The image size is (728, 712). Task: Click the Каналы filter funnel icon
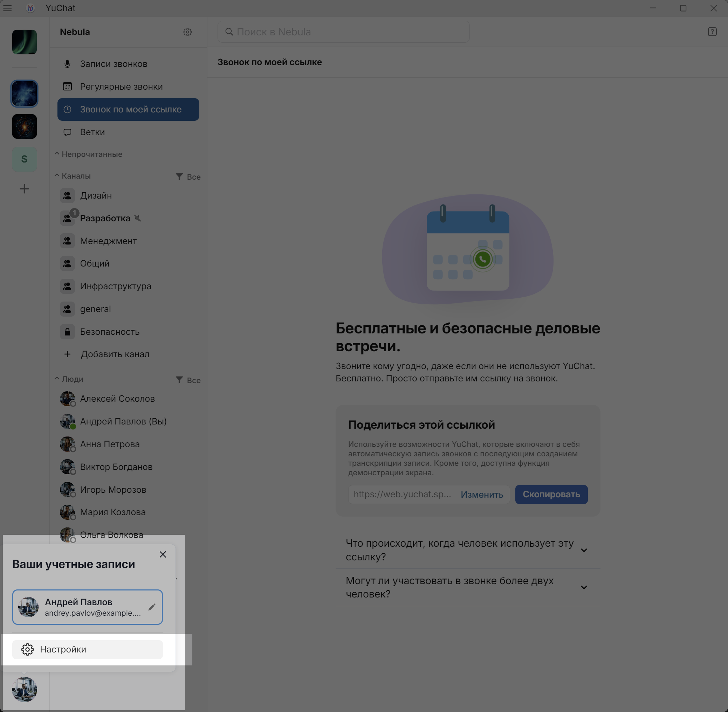click(x=179, y=177)
